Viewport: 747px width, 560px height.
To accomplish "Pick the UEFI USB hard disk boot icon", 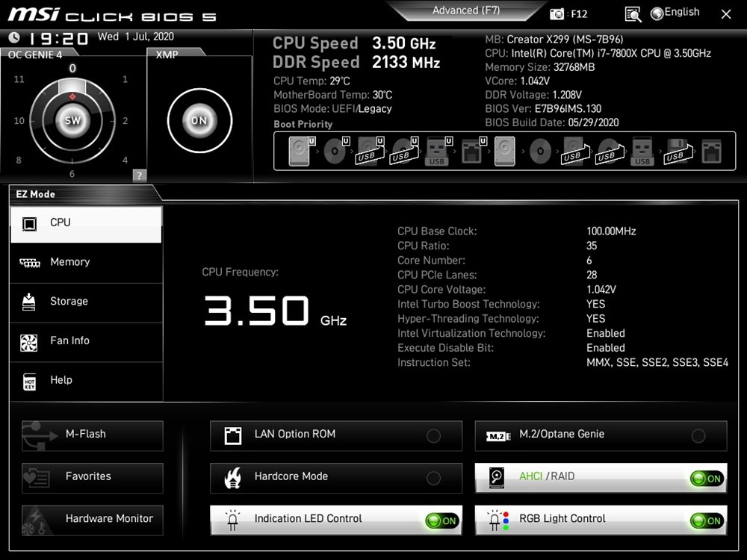I will (370, 152).
